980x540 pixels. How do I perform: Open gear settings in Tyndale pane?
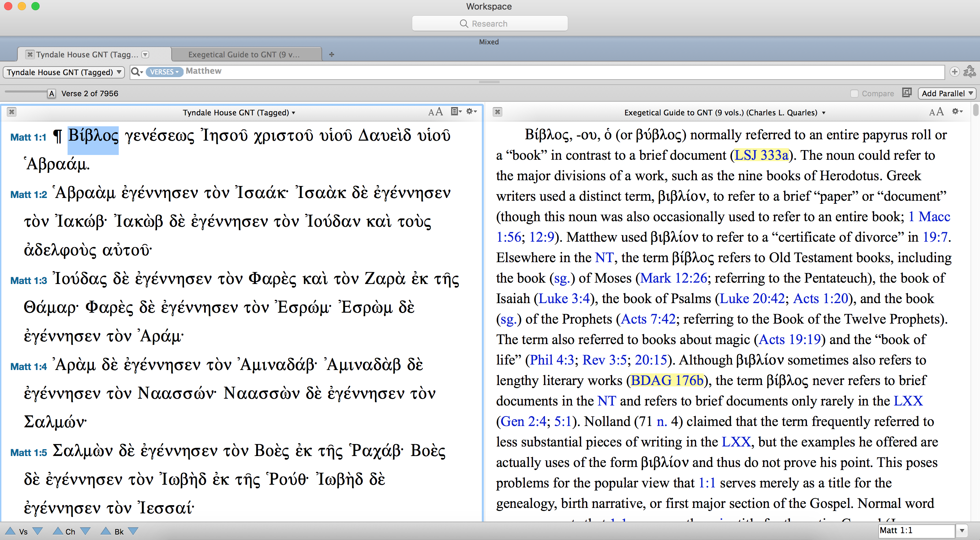point(471,112)
